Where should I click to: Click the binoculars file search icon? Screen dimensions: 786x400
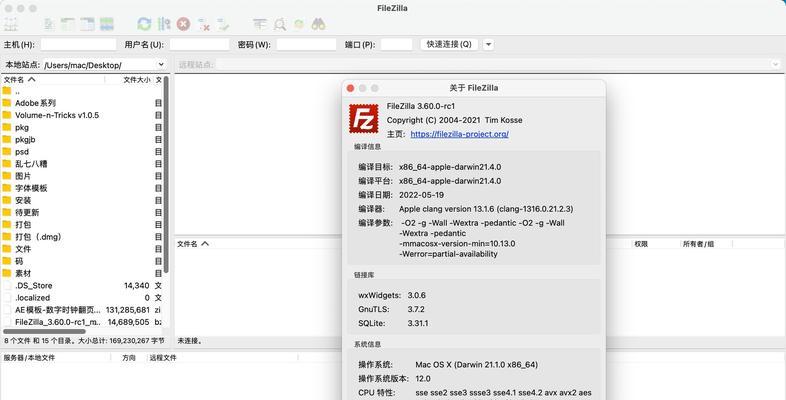(318, 24)
